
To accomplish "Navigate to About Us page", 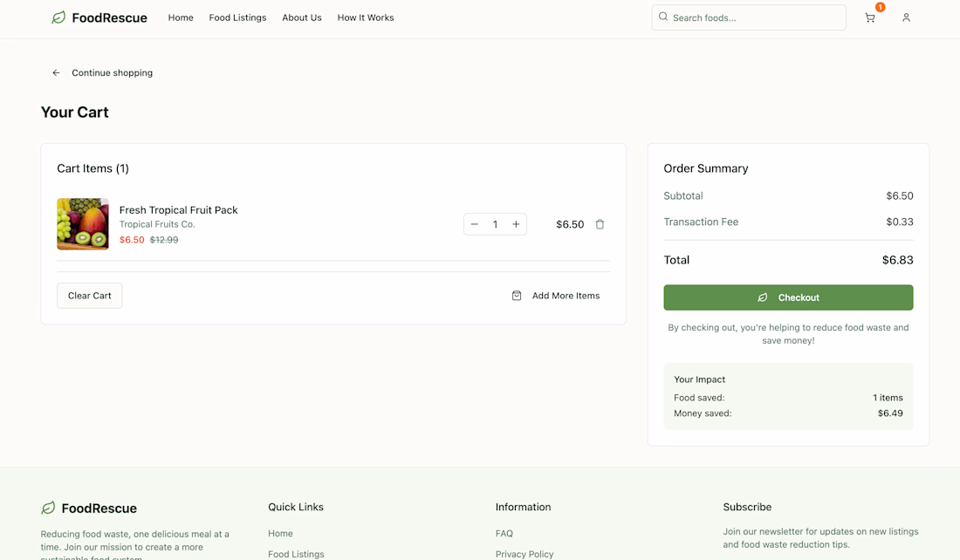I will [x=302, y=17].
